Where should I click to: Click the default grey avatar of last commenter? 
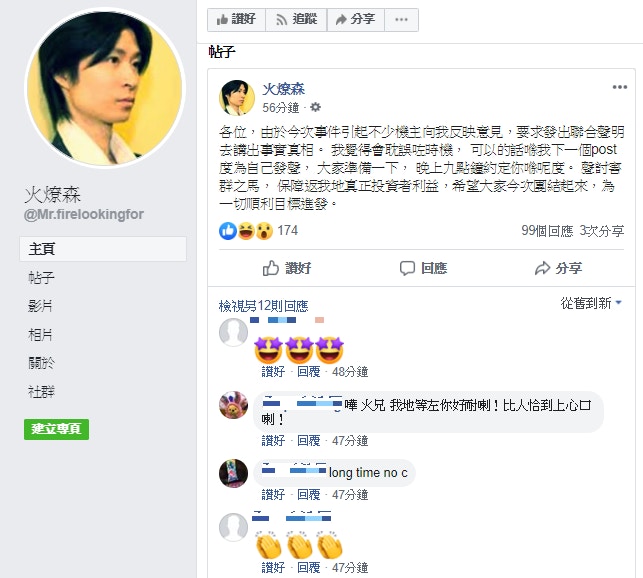[x=233, y=526]
